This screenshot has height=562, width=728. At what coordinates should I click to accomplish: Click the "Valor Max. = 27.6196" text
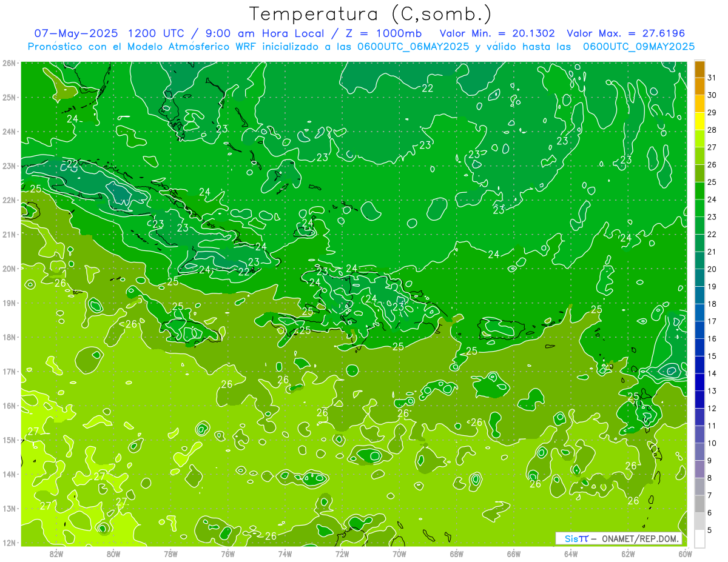point(626,33)
